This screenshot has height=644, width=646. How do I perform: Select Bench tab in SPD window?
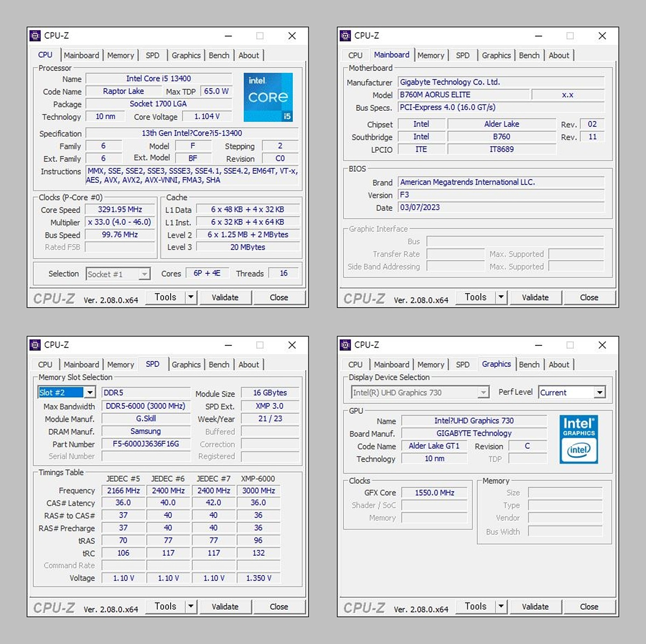219,364
